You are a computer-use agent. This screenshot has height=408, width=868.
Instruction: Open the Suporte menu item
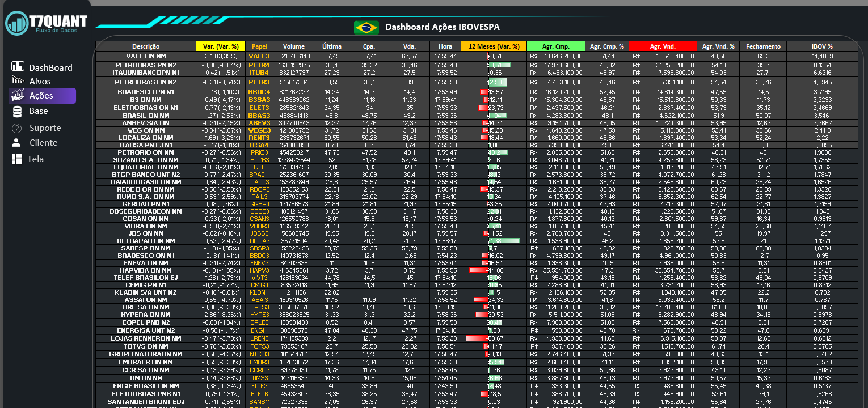click(45, 128)
